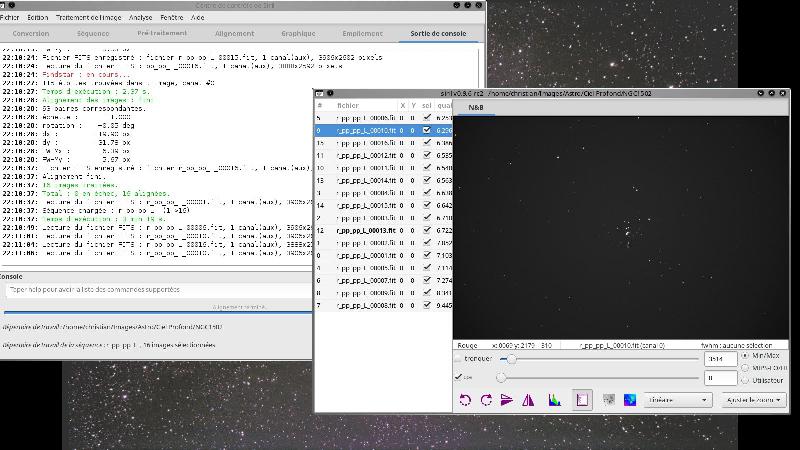Click the 'Rouge' status label
This screenshot has width=800, height=450.
(467, 345)
